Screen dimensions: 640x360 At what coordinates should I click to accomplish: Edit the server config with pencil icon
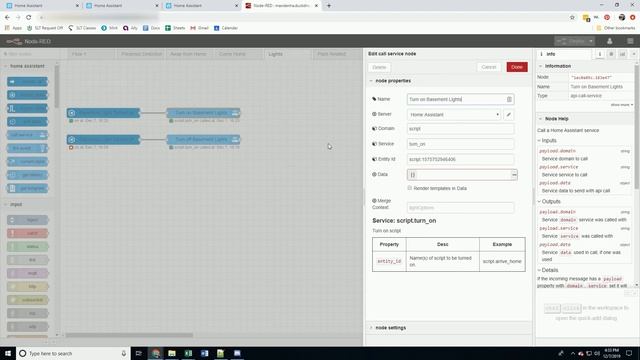[509, 115]
